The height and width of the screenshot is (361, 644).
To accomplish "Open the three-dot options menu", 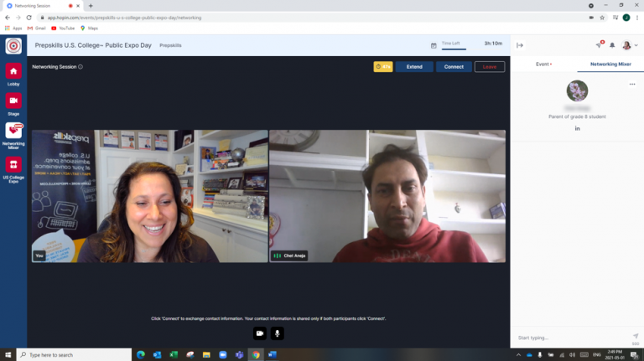I will [x=632, y=84].
